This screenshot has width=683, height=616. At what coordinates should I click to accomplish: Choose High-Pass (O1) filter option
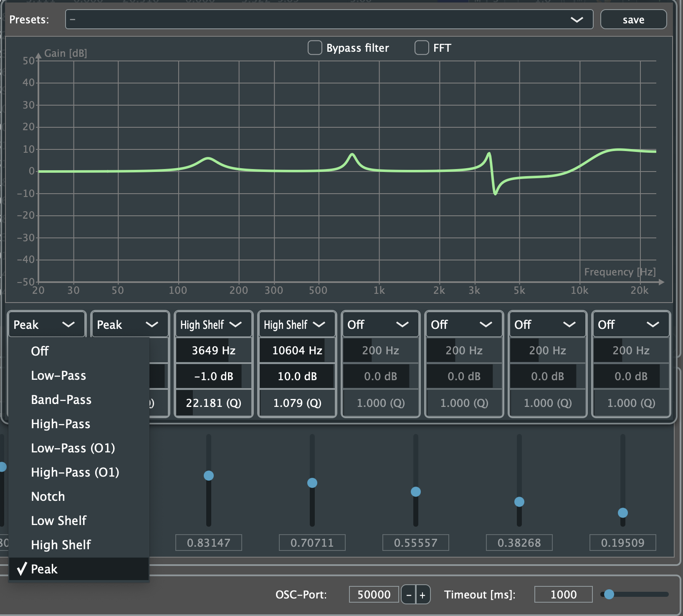pyautogui.click(x=75, y=472)
